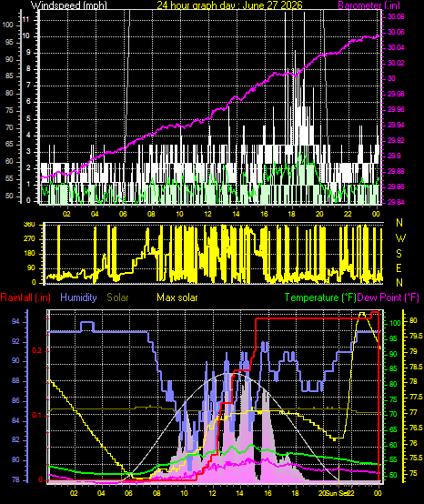Click the W wind direction label
This screenshot has width=424, height=504.
point(400,238)
